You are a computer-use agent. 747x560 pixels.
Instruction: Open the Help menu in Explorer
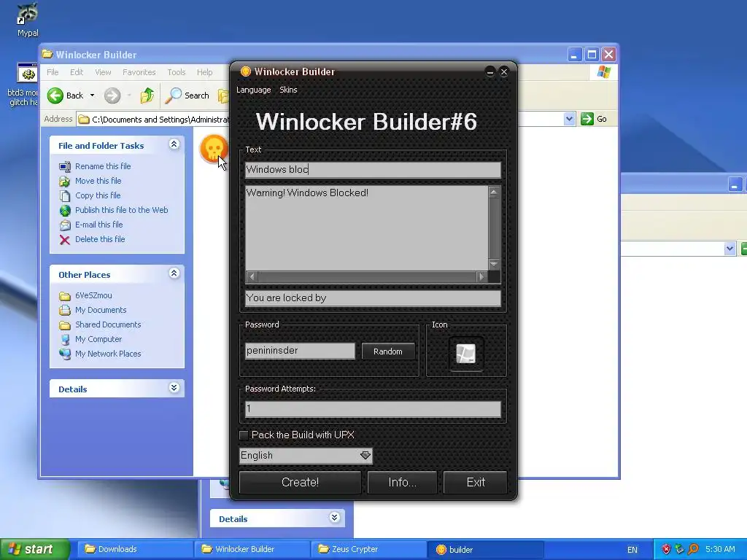pyautogui.click(x=204, y=72)
